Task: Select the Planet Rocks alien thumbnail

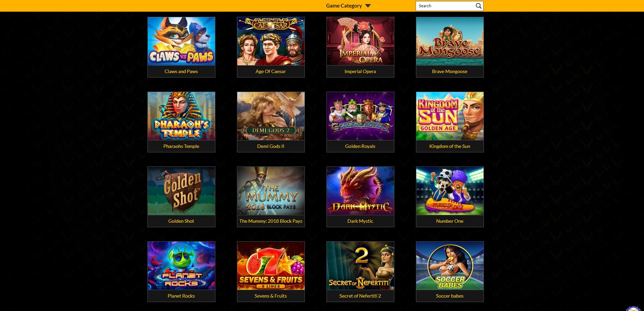Action: (x=181, y=266)
